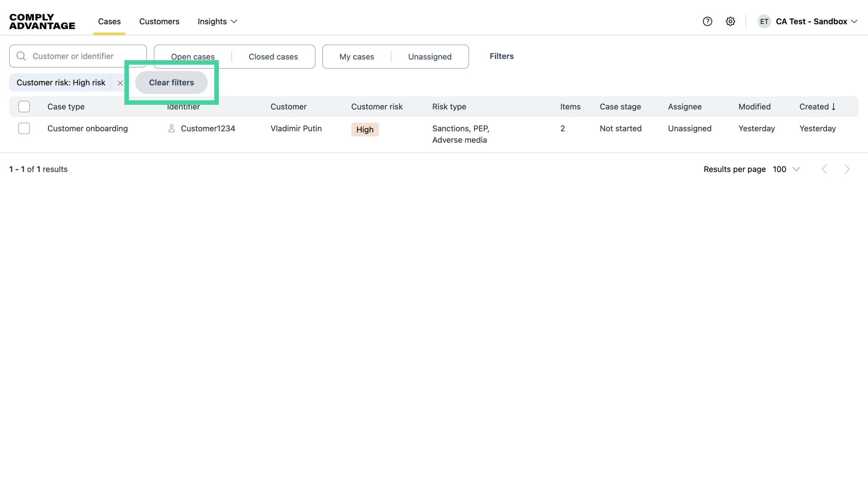
Task: Show Closed cases tab
Action: tap(273, 56)
